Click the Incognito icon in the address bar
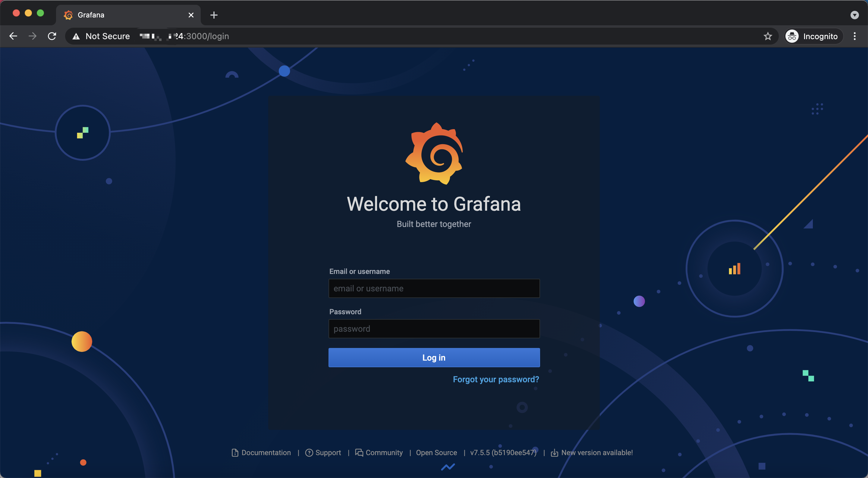The height and width of the screenshot is (478, 868). (793, 36)
